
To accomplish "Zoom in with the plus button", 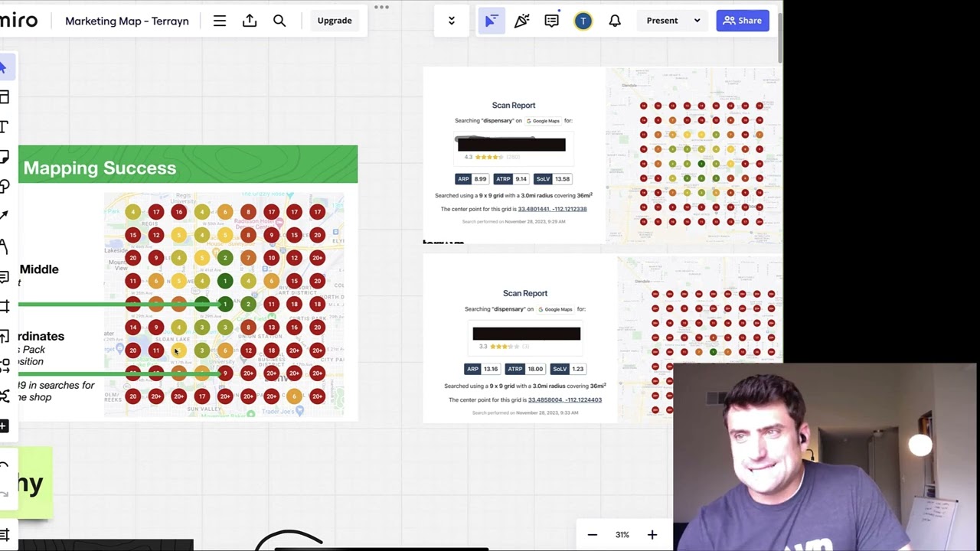I will tap(652, 535).
